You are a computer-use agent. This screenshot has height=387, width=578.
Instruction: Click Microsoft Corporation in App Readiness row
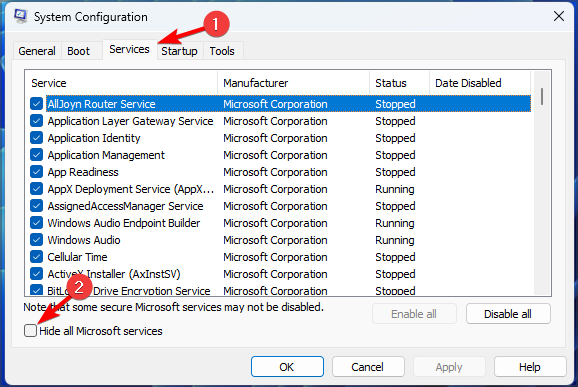click(x=275, y=172)
